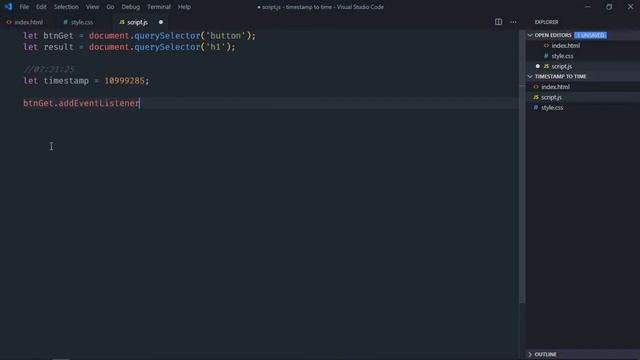
Task: Click the HTML icon beside index.html in folder tree
Action: 536,87
